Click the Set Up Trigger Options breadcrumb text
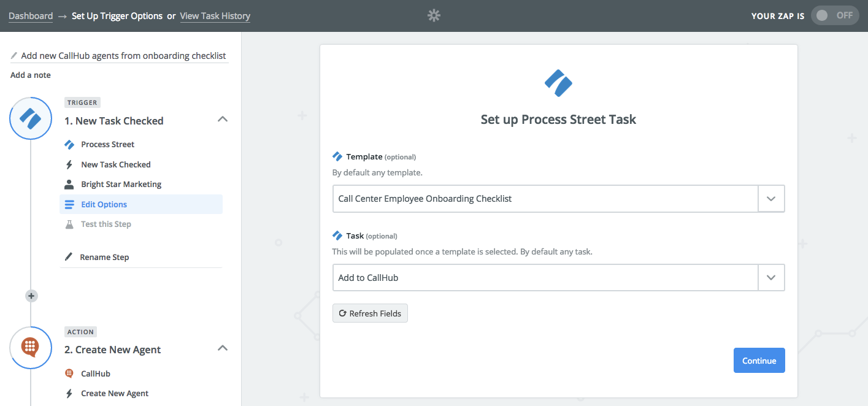The image size is (868, 406). 117,16
